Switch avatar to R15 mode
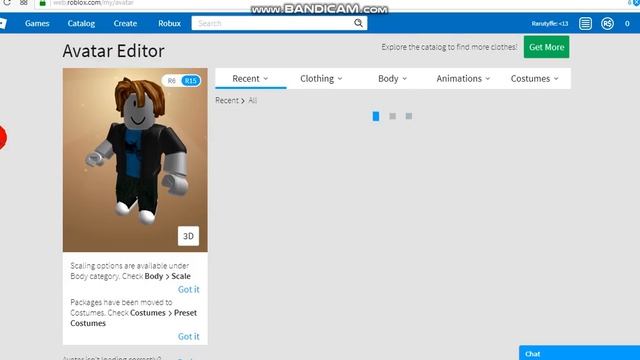The width and height of the screenshot is (640, 360). 191,81
